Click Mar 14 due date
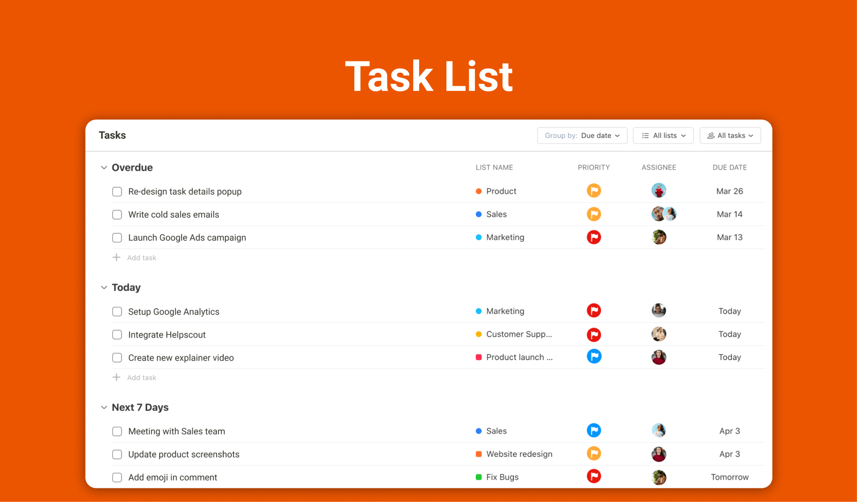The image size is (857, 504). 730,214
